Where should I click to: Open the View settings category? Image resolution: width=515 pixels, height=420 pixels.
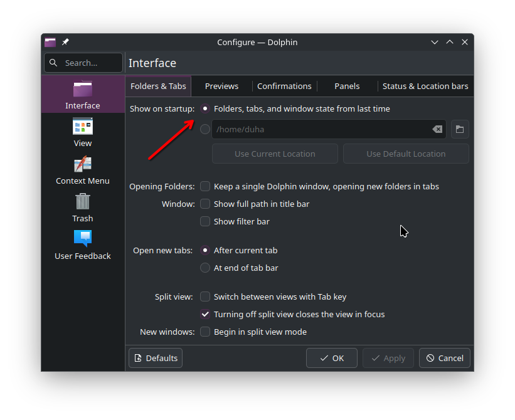pos(83,132)
